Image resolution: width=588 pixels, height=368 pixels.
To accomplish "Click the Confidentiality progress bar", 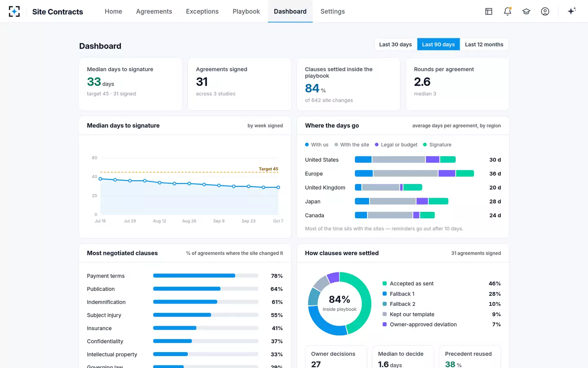I will point(206,341).
